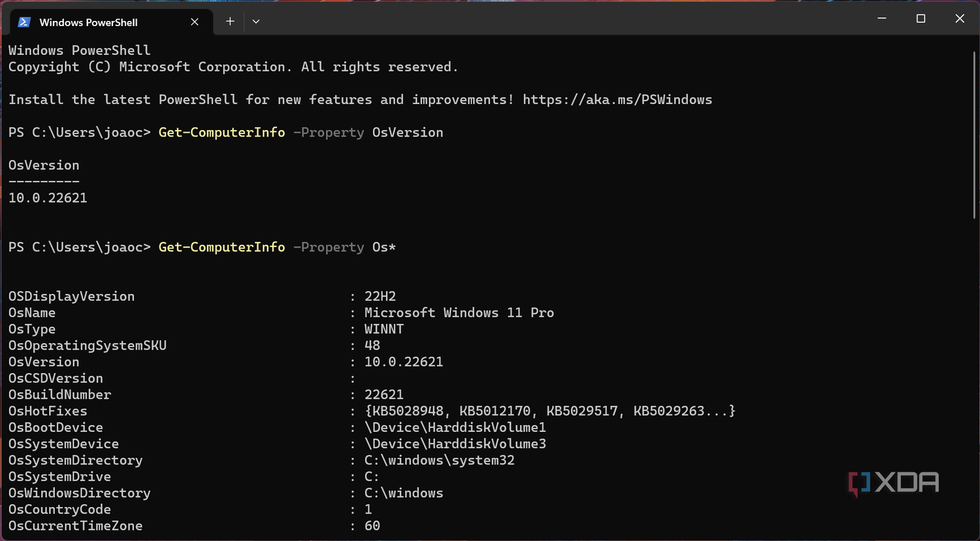Click the OsCurrentTimeZone value 60
Image resolution: width=980 pixels, height=541 pixels.
(372, 525)
